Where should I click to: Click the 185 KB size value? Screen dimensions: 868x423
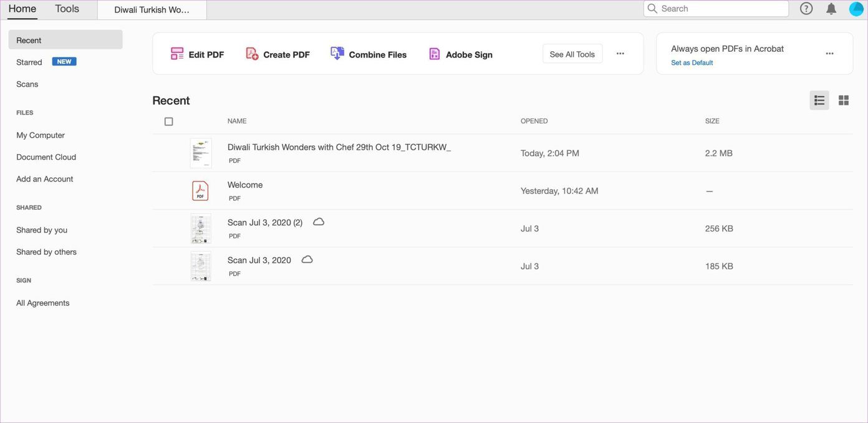pos(719,266)
